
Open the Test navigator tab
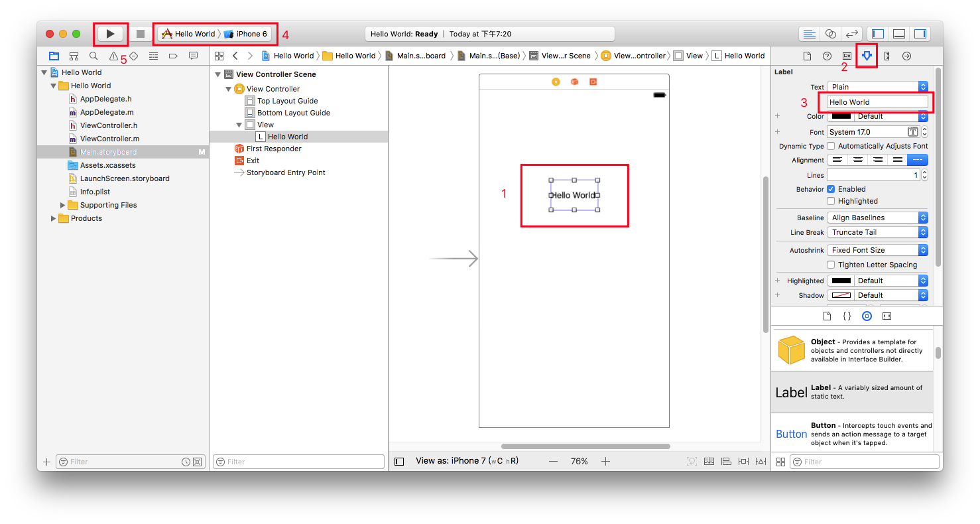(x=133, y=56)
